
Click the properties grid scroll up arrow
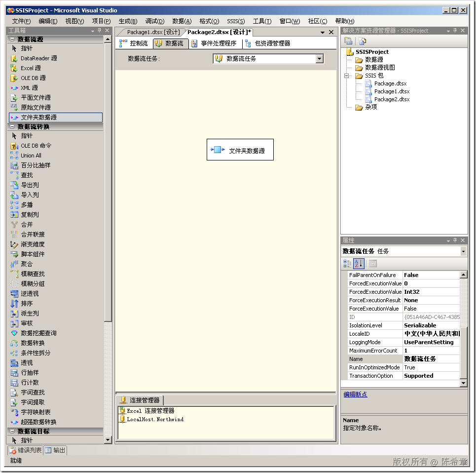pos(463,275)
